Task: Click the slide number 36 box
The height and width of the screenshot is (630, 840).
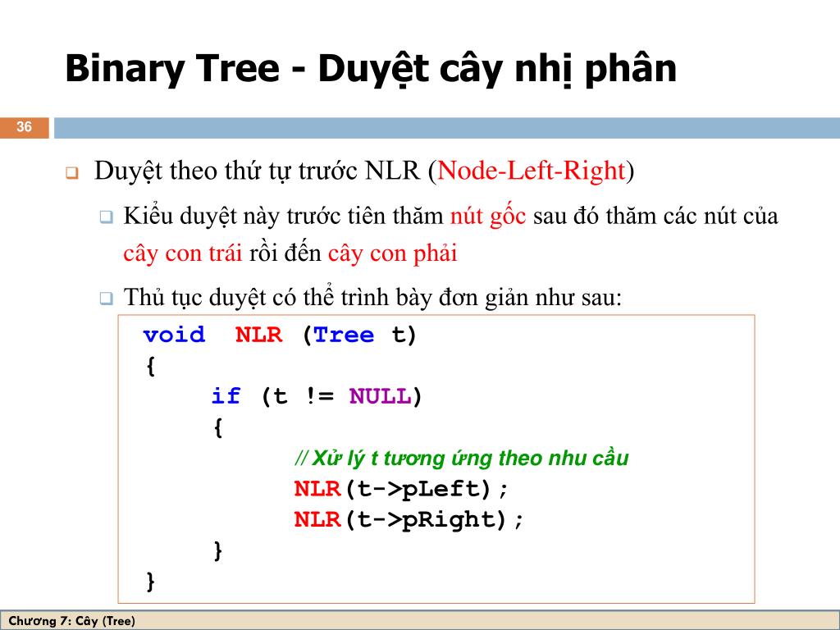Action: click(24, 127)
